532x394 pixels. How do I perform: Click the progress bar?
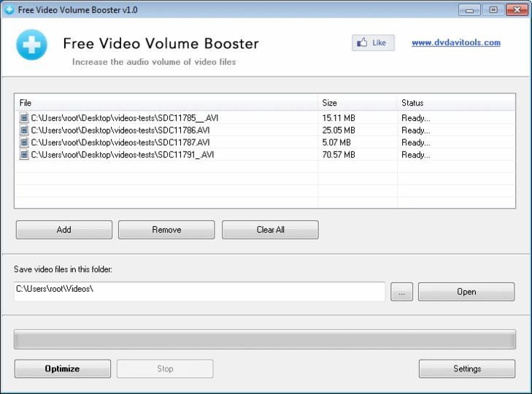(x=265, y=339)
